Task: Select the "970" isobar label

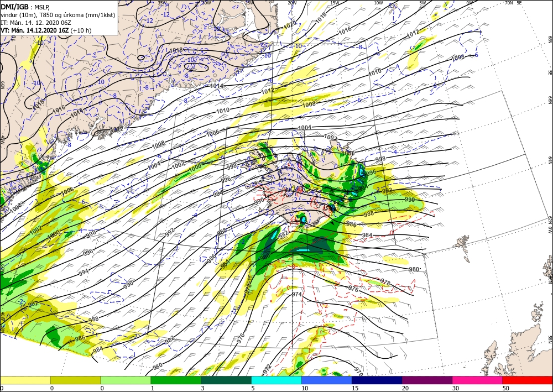Action: tap(359, 371)
